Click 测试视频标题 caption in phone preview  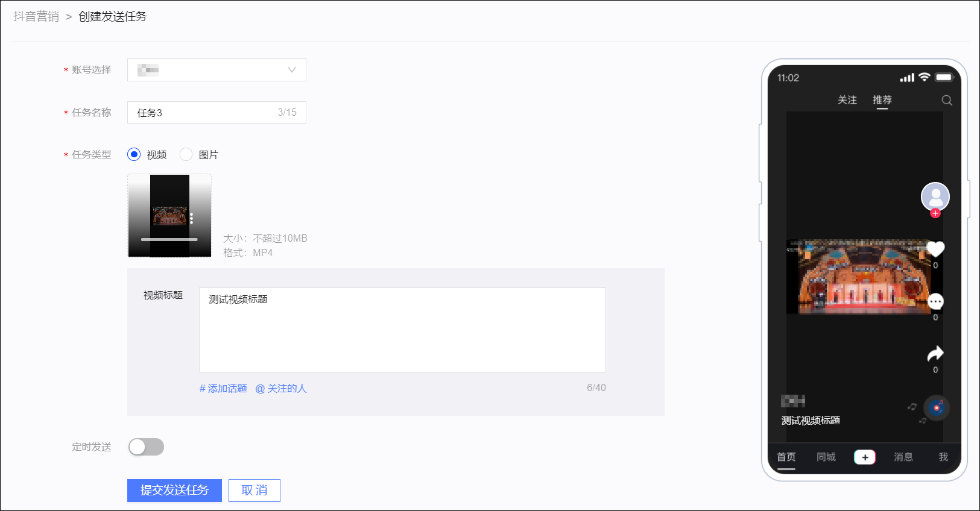click(811, 421)
